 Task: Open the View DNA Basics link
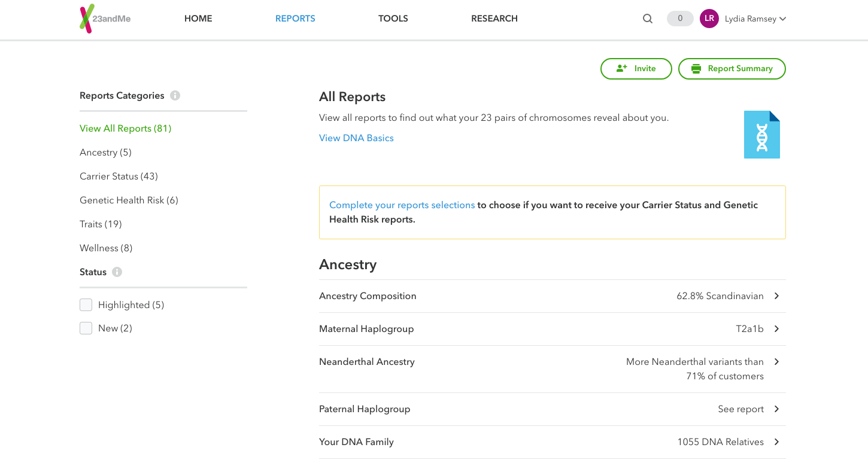(356, 138)
